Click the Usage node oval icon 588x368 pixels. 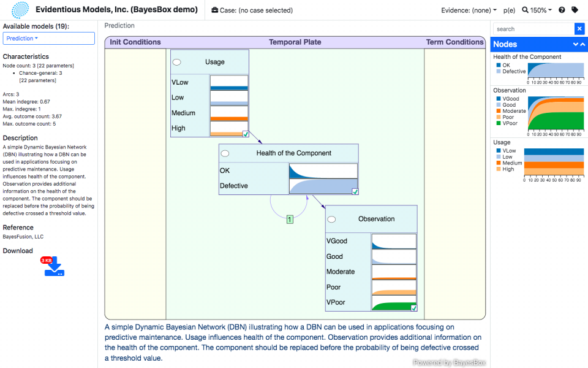click(177, 62)
